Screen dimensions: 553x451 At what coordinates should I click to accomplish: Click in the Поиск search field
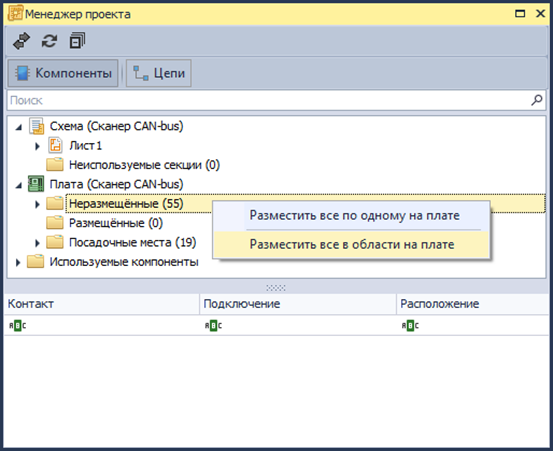click(268, 100)
